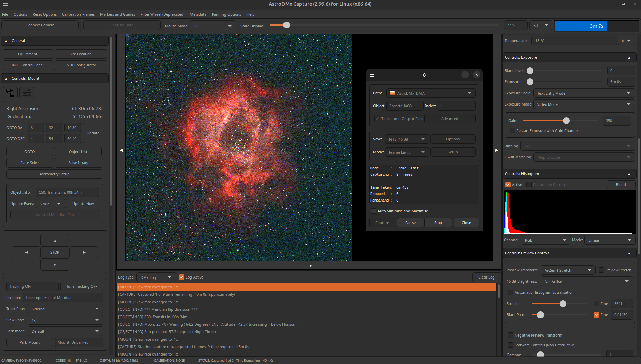Screen dimensions: 641x364
Task: Disable histogram Active checkbox
Action: coord(508,185)
